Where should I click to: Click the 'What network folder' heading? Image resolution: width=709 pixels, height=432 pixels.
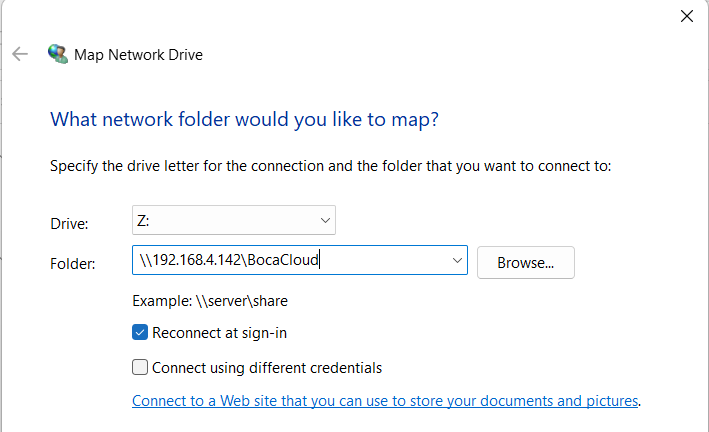[245, 120]
